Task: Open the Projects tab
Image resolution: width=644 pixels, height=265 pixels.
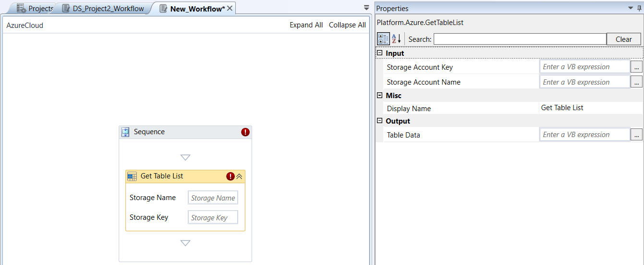Action: 35,8
